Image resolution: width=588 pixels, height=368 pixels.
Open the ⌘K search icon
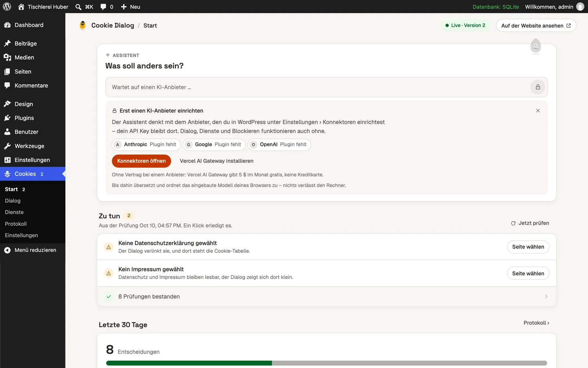coord(78,7)
